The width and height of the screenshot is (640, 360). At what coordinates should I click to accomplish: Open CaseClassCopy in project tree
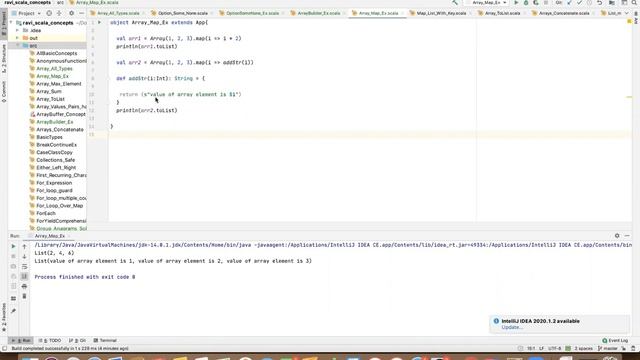[54, 152]
